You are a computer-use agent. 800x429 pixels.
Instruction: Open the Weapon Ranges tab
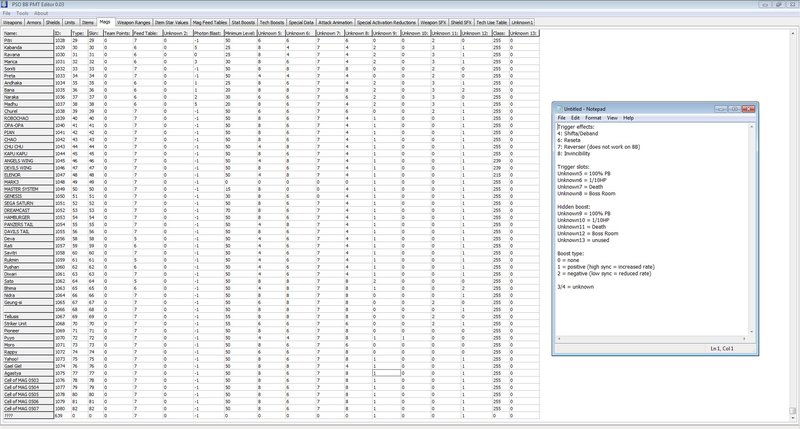click(133, 22)
